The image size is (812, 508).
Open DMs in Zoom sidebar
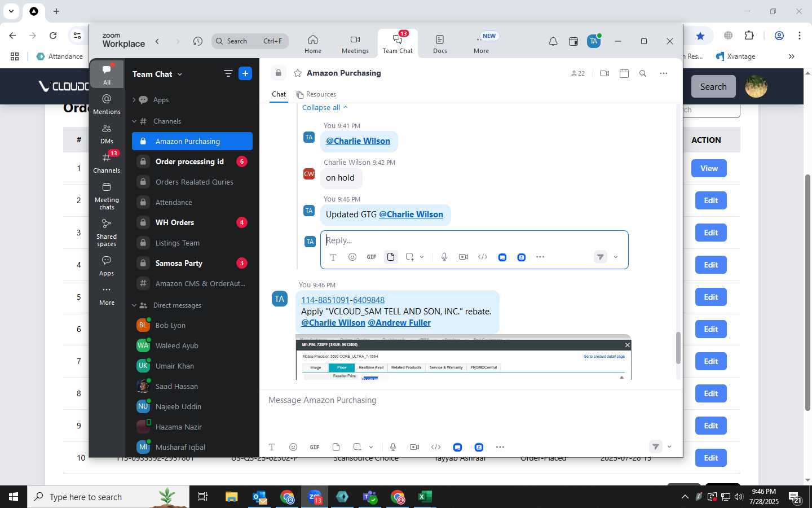(x=107, y=134)
